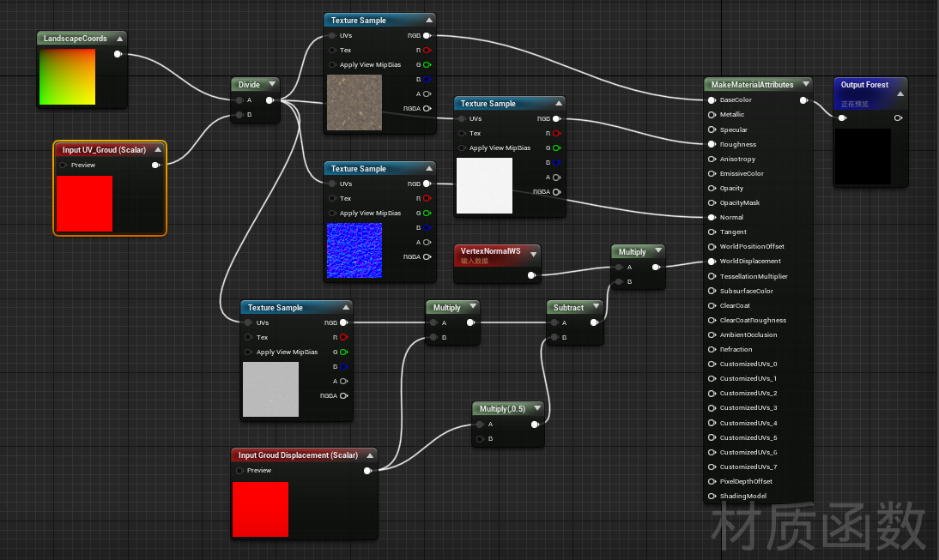Screen dimensions: 939x560
Task: Click the LandscapeCoords output pin
Action: 118,54
